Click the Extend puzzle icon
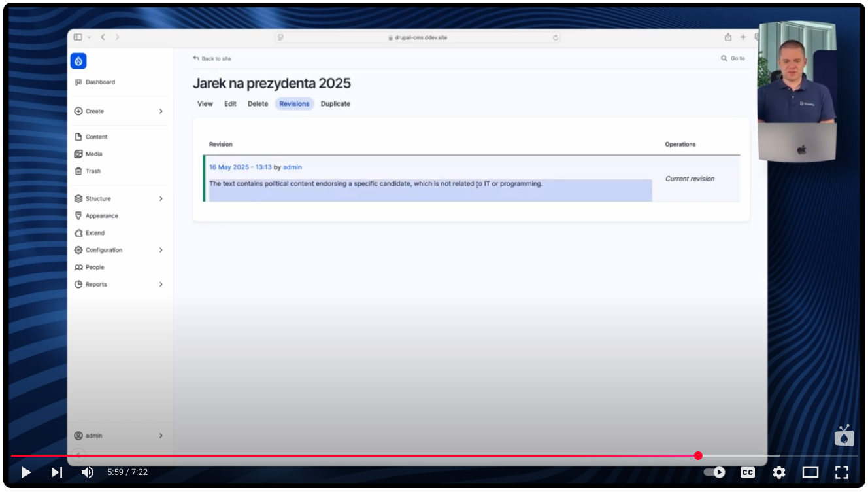Image resolution: width=868 pixels, height=492 pixels. tap(78, 233)
